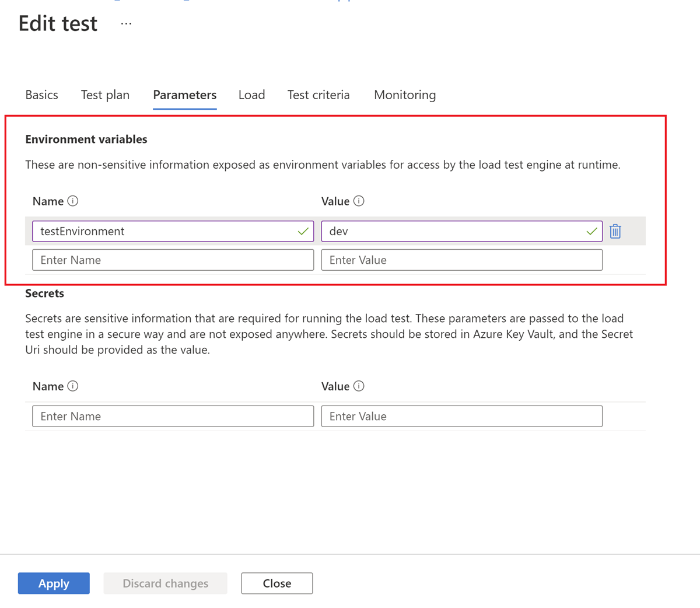Click the green checkmark in dev value field
700x608 pixels.
coord(592,231)
